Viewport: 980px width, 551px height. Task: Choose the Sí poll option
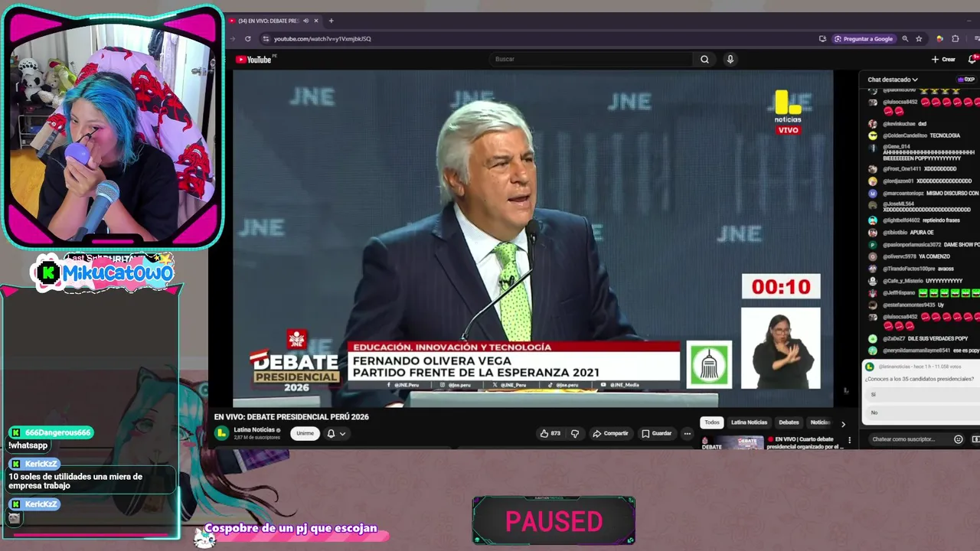tap(921, 395)
